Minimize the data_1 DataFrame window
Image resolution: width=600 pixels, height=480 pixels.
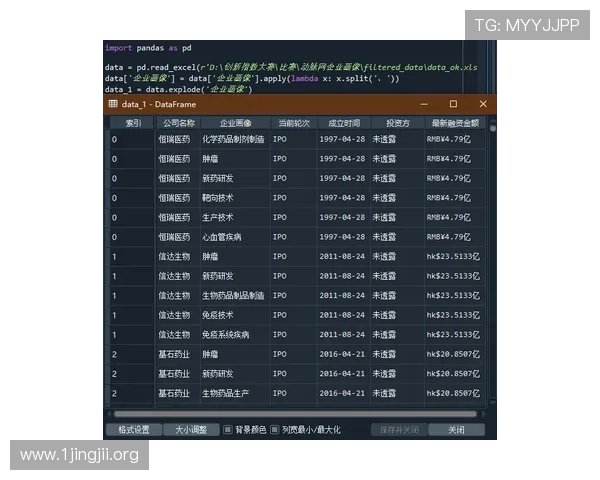click(x=424, y=104)
